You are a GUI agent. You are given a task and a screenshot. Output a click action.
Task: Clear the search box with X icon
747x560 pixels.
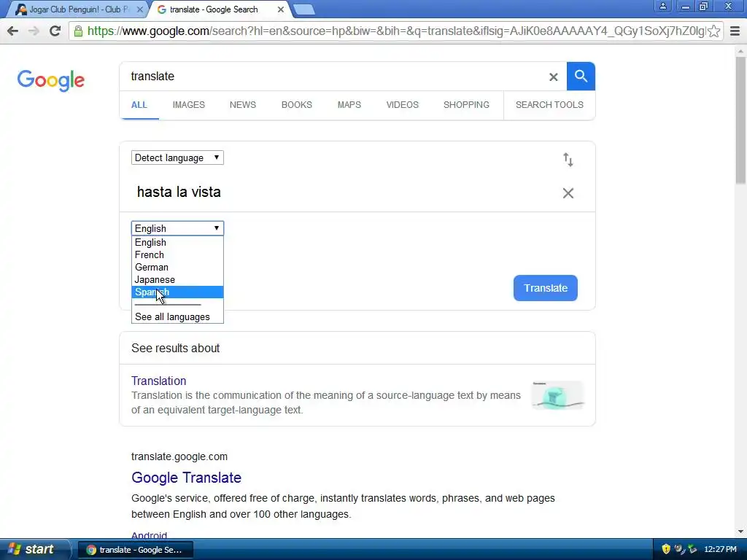point(553,77)
